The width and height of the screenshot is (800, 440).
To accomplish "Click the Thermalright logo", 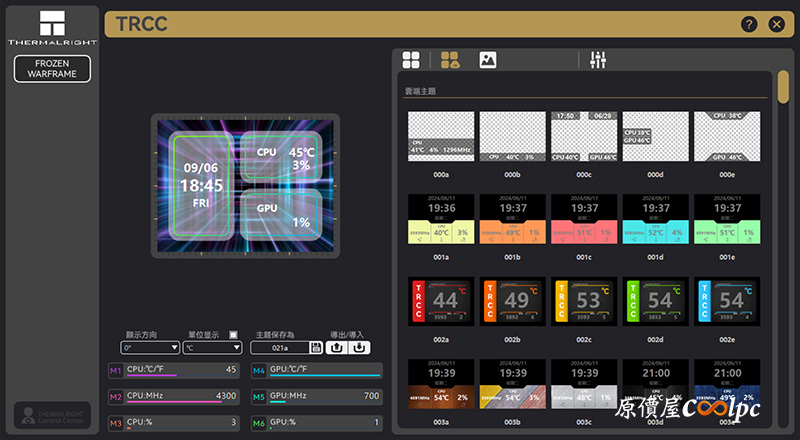I will coord(52,28).
